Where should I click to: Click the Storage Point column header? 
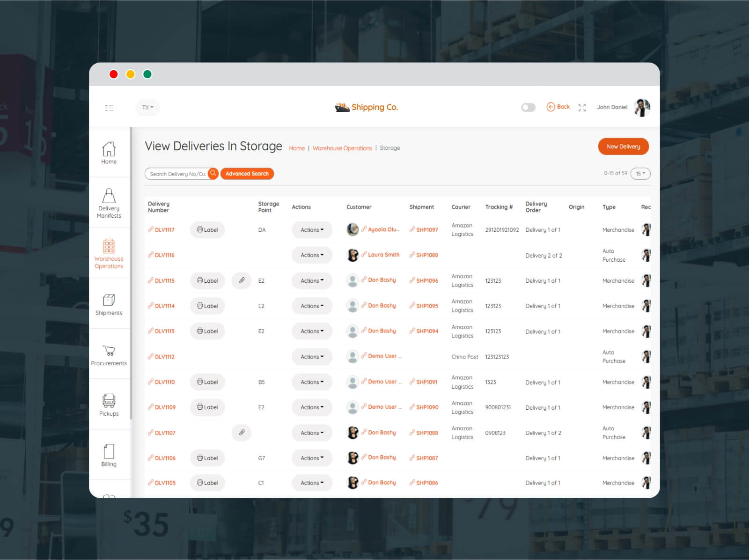(268, 207)
